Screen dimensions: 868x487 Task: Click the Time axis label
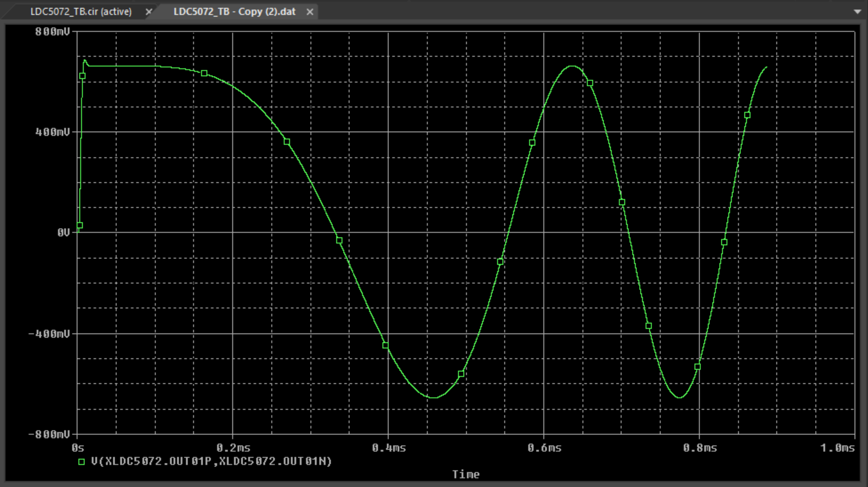466,474
